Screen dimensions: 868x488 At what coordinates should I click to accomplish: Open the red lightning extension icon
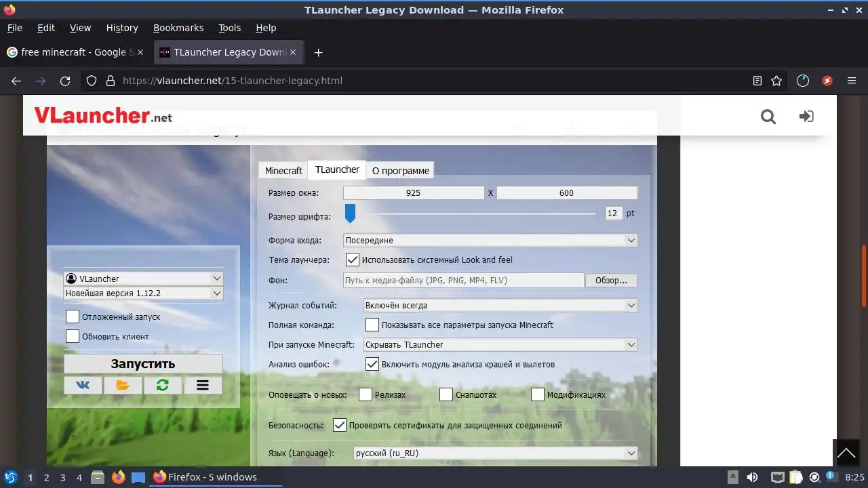827,81
